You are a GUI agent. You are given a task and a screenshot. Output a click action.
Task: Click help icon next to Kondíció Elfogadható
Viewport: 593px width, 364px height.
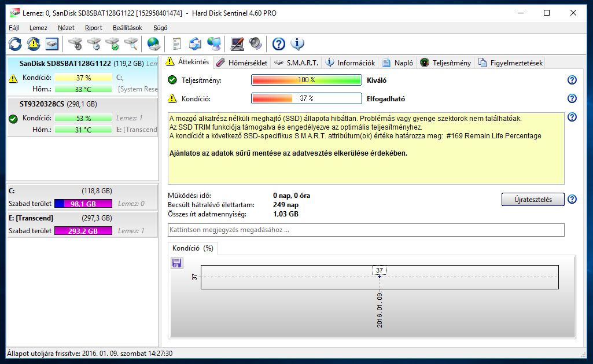(x=572, y=98)
